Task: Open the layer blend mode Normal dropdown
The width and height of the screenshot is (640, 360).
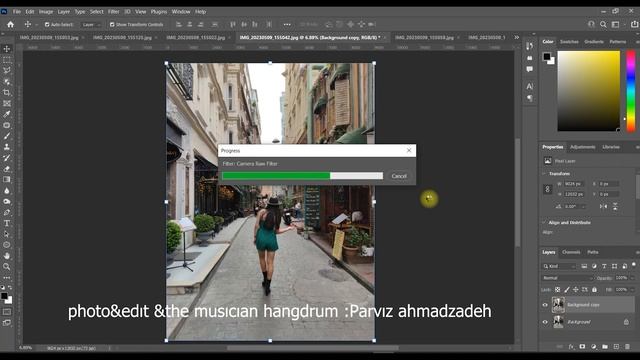Action: 567,278
